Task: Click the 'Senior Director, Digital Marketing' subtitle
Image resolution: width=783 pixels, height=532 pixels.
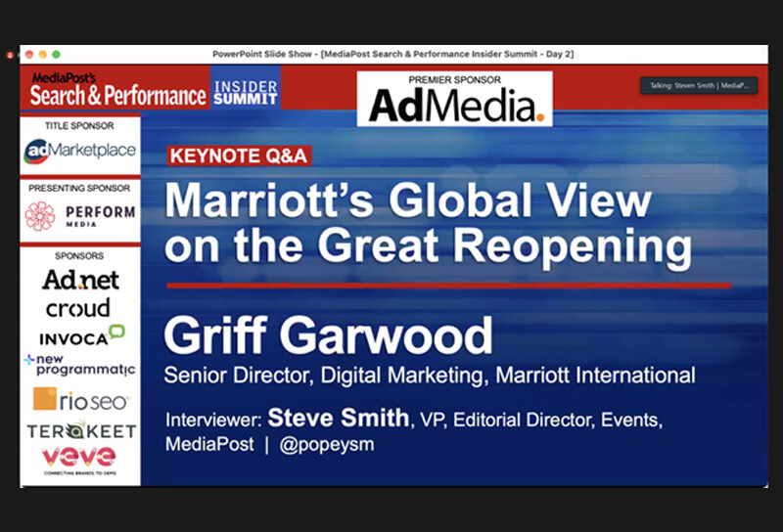Action: tap(324, 376)
